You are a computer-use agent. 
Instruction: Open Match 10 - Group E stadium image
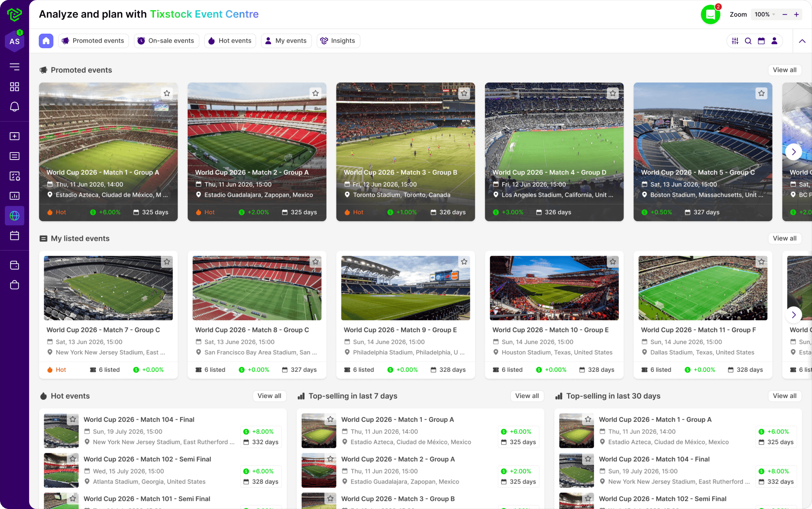tap(554, 288)
